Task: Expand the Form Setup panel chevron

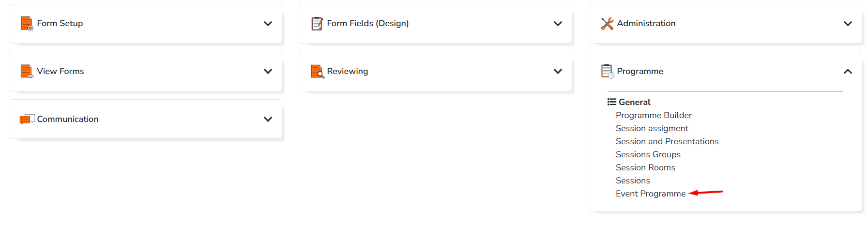Action: pyautogui.click(x=268, y=23)
